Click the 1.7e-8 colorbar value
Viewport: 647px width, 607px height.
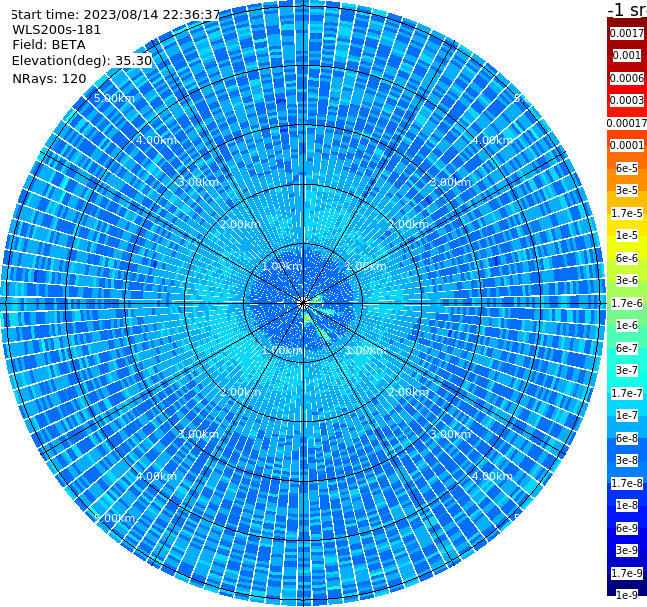tap(627, 483)
